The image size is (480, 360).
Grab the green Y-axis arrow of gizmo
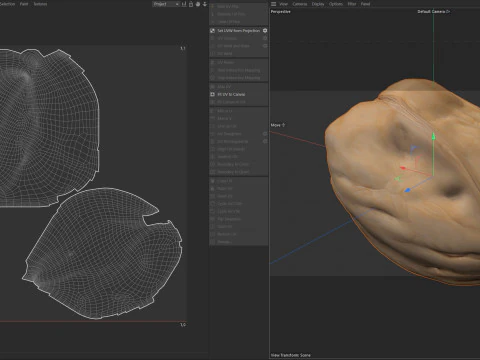click(x=433, y=136)
